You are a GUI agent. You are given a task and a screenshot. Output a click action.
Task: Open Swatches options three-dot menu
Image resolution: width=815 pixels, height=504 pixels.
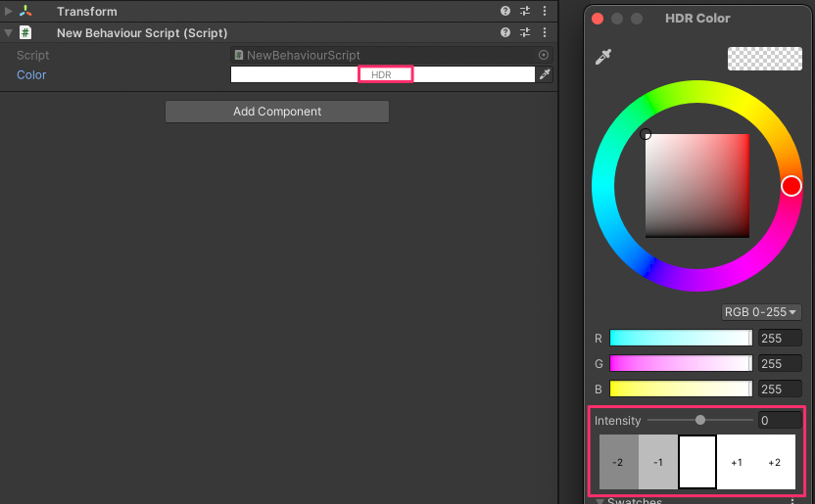click(792, 501)
